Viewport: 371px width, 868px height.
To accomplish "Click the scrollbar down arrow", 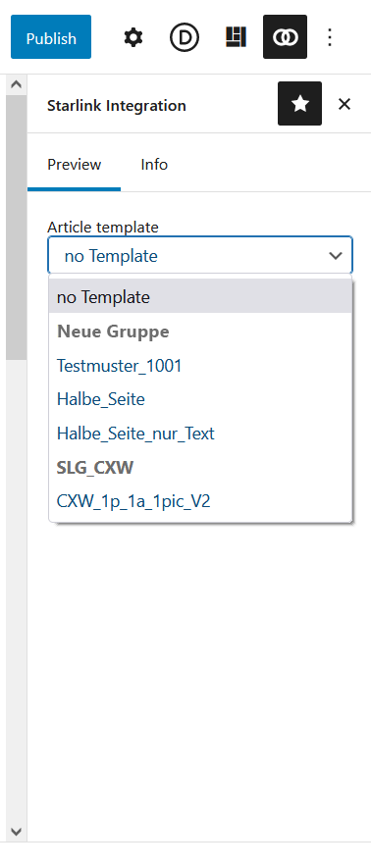I will pyautogui.click(x=16, y=832).
